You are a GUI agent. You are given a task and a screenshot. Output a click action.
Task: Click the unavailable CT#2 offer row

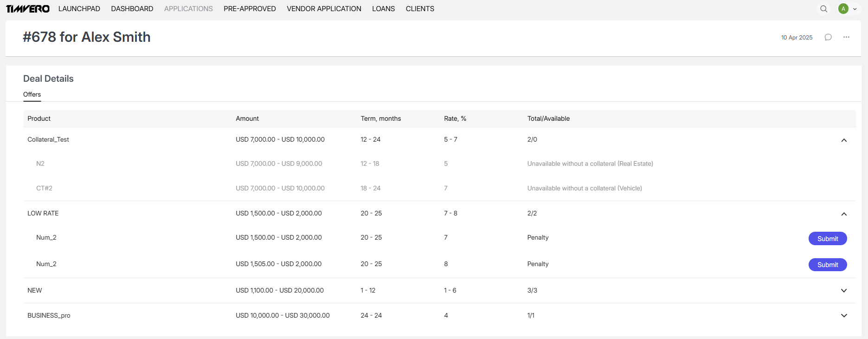click(44, 188)
